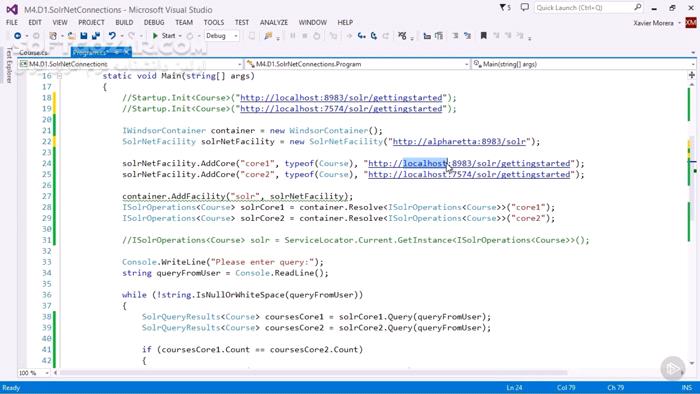Viewport: 700px width, 394px height.
Task: Open the TEAM menu
Action: pos(184,22)
